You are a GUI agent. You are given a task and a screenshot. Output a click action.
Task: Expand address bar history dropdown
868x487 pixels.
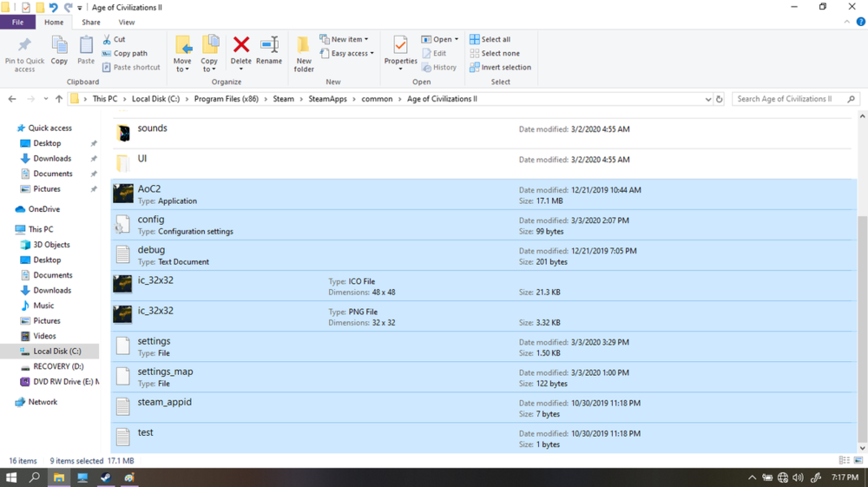(708, 99)
